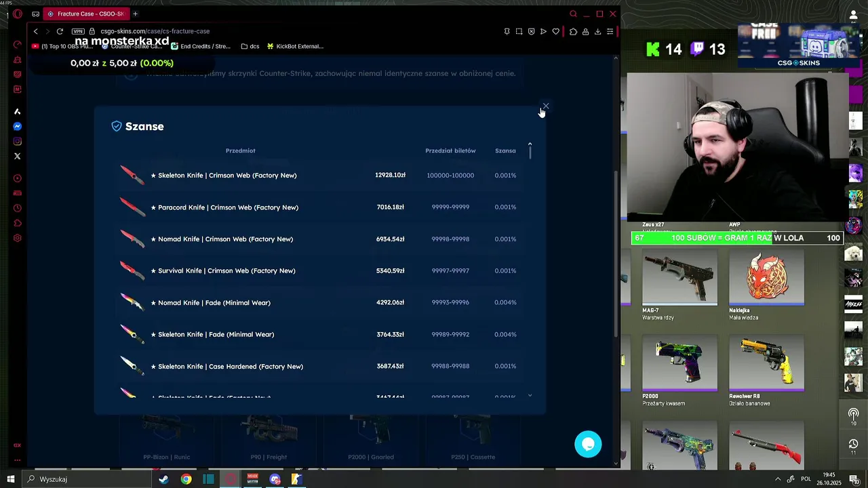Click the P2000 Przeżarty kwasem item in stream overlay

[x=679, y=371]
